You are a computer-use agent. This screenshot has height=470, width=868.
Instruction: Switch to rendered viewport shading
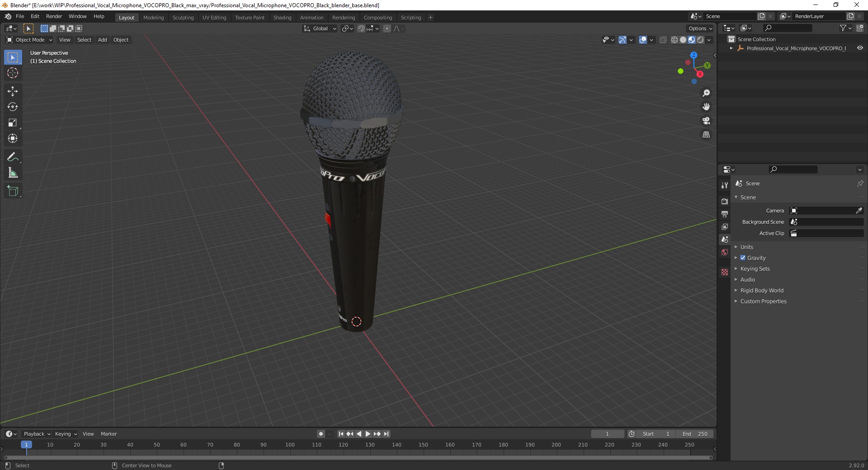pos(700,40)
